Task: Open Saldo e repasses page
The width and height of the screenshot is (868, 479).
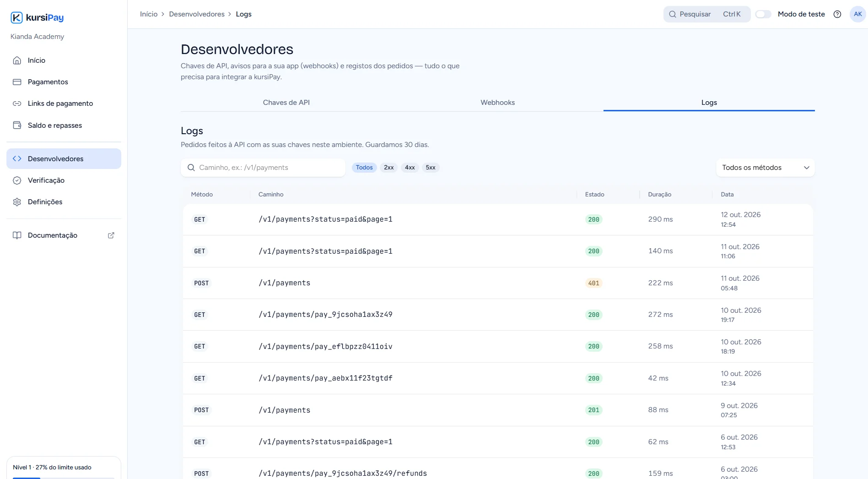Action: (x=64, y=125)
